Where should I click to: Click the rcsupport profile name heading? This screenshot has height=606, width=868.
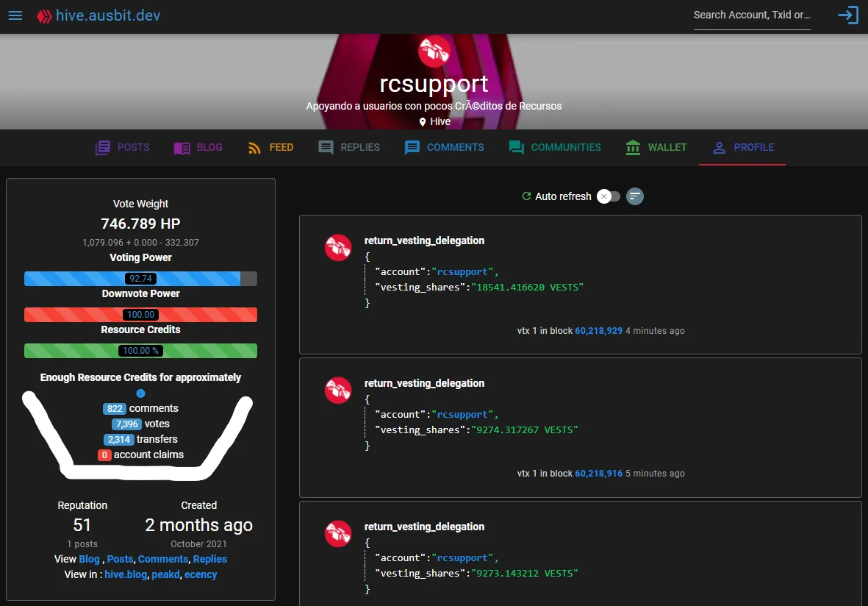coord(434,84)
